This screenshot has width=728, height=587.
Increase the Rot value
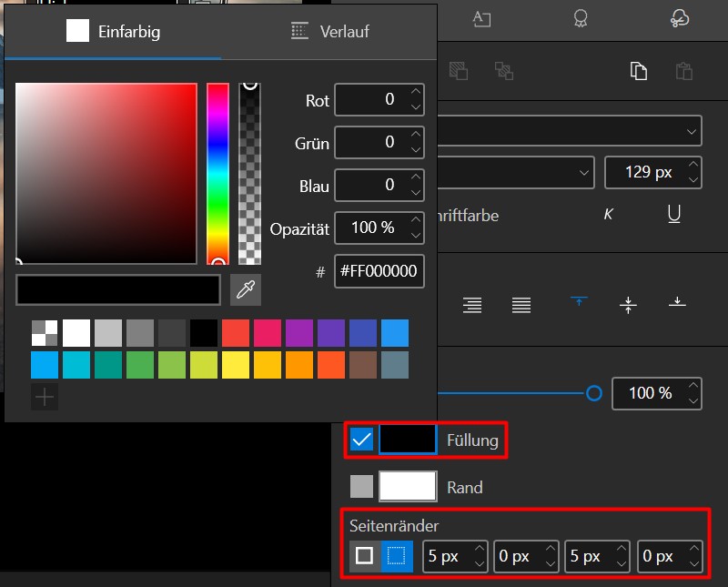pyautogui.click(x=416, y=92)
